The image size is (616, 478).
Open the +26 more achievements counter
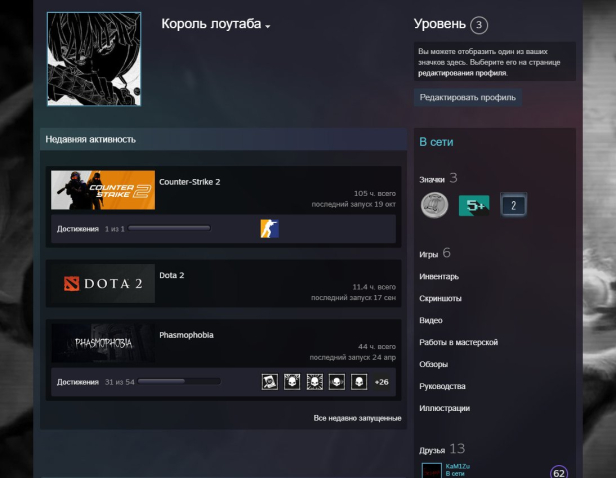coord(382,382)
